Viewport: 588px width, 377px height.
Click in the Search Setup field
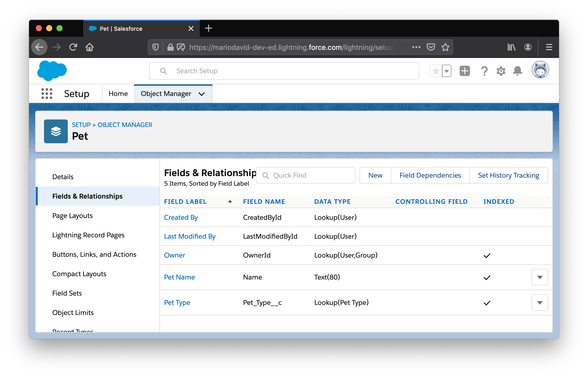tap(284, 71)
